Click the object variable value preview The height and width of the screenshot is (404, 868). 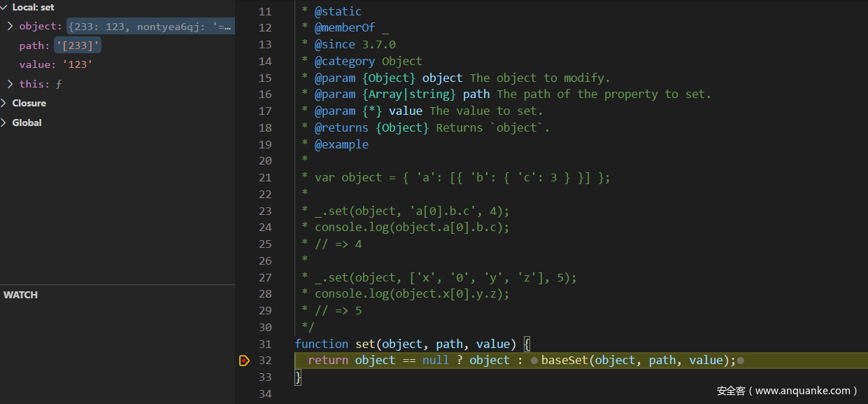coord(150,27)
